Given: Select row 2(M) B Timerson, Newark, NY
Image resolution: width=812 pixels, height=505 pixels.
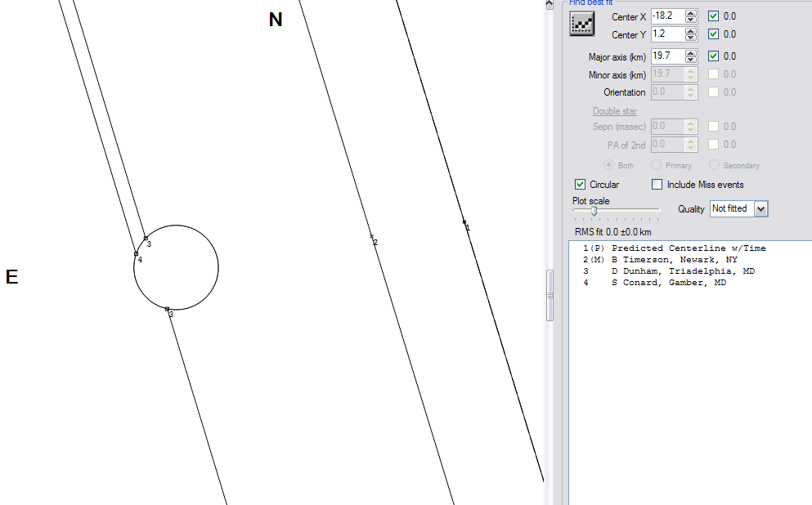Looking at the screenshot, I should coord(660,260).
